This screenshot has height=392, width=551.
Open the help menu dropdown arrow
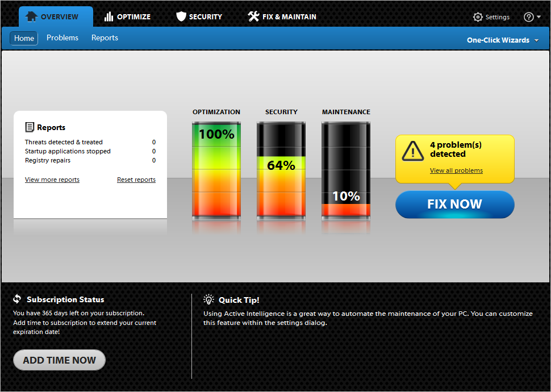[x=539, y=17]
